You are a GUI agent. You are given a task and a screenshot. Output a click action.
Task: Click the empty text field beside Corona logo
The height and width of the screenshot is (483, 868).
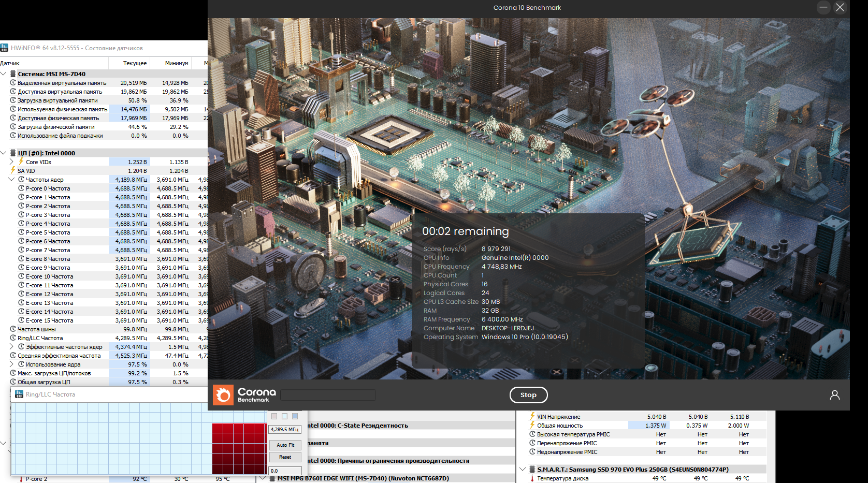coord(328,395)
